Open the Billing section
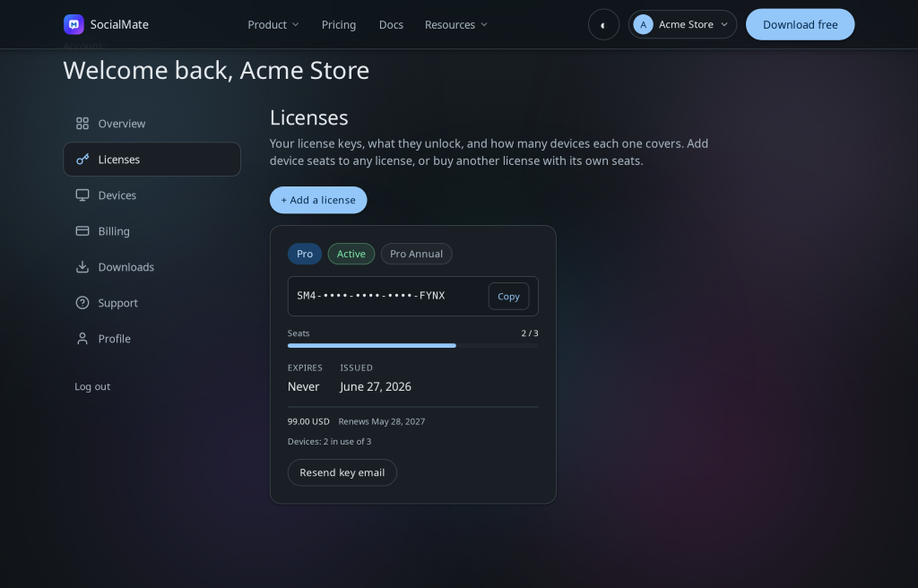This screenshot has height=588, width=918. pyautogui.click(x=152, y=230)
